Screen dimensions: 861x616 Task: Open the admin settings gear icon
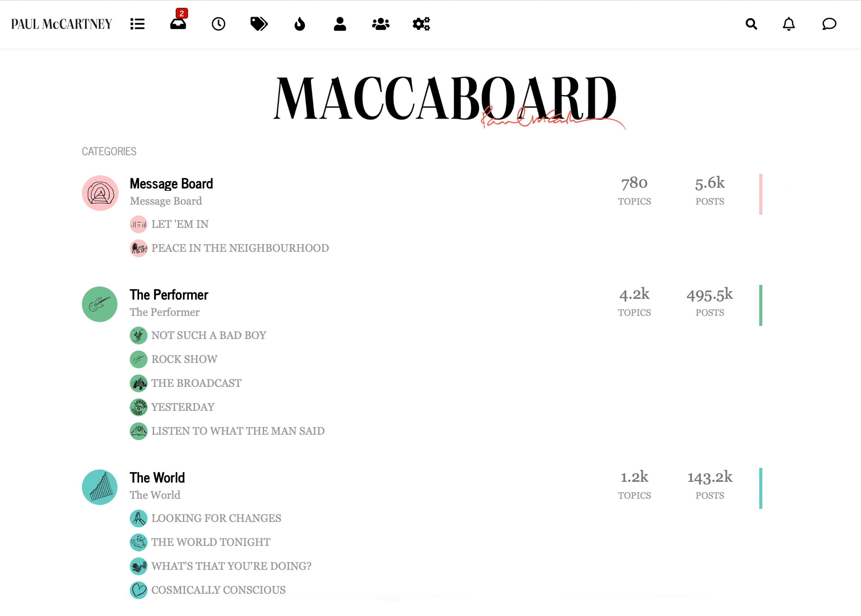coord(421,24)
